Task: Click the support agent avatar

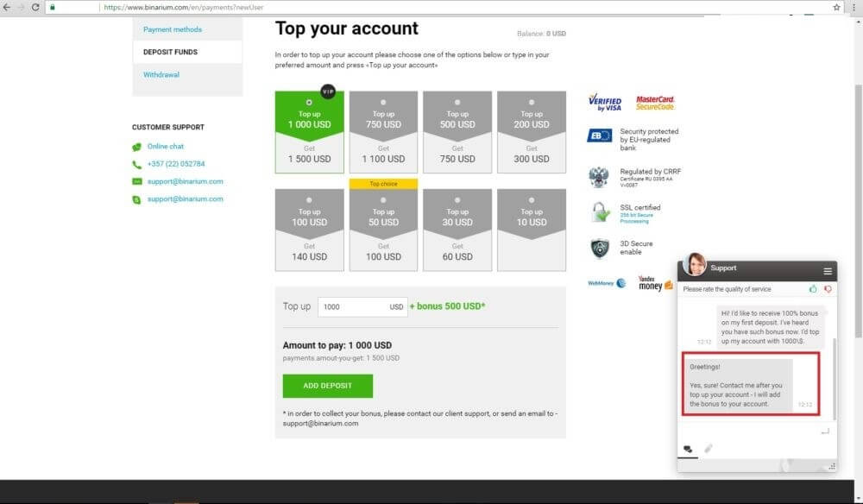Action: click(x=695, y=265)
